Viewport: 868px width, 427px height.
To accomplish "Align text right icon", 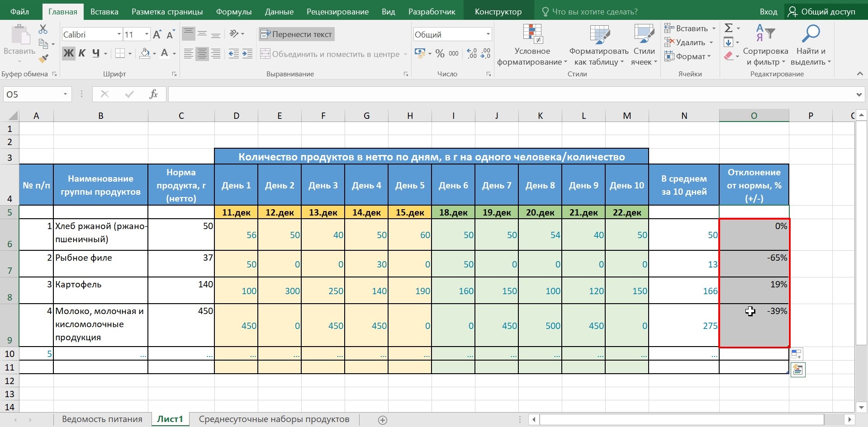I will pos(216,54).
